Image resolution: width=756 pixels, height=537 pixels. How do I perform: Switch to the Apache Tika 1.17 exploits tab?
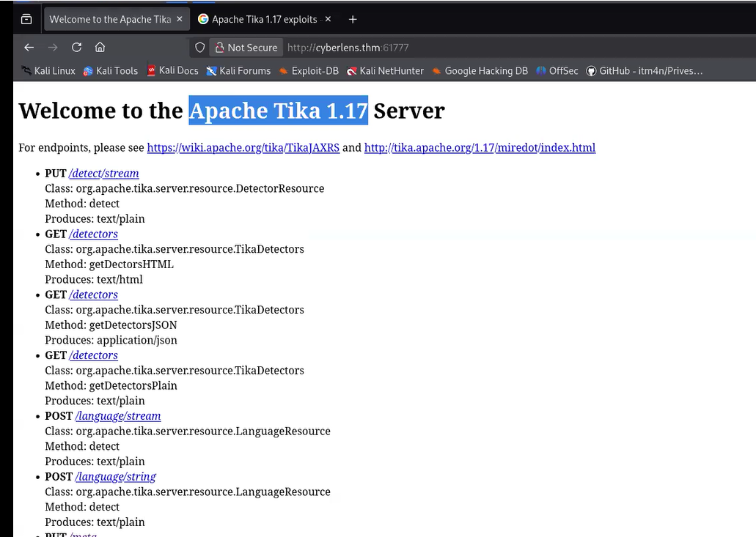264,19
